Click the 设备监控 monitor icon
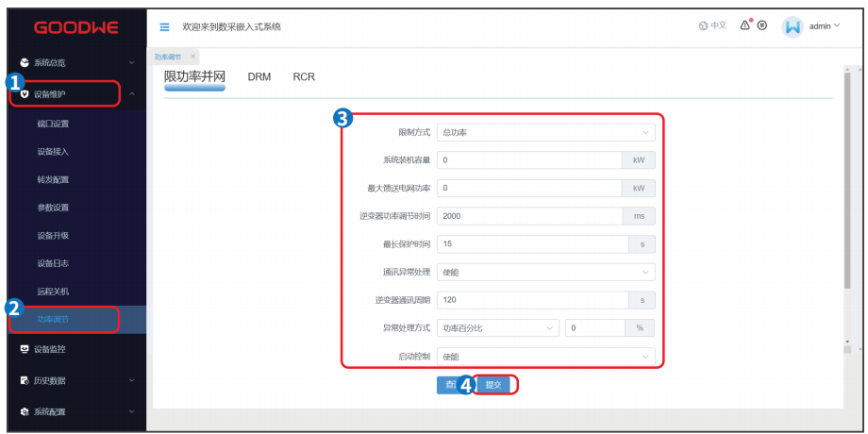This screenshot has height=434, width=868. 25,349
